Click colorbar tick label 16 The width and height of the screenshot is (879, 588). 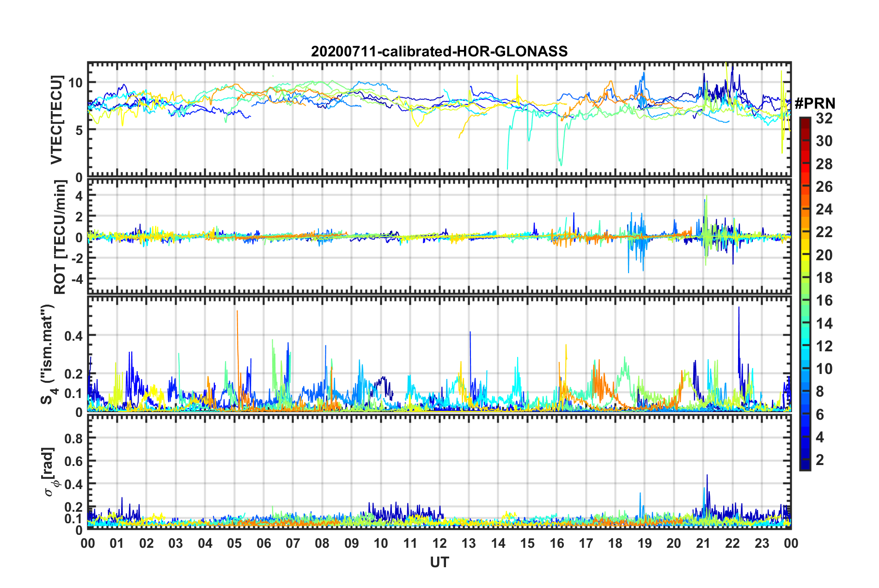click(x=824, y=300)
